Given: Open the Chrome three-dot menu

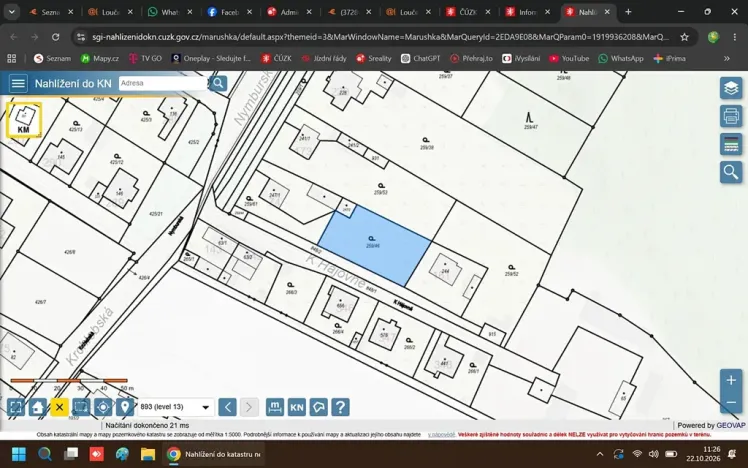Looking at the screenshot, I should click(735, 37).
